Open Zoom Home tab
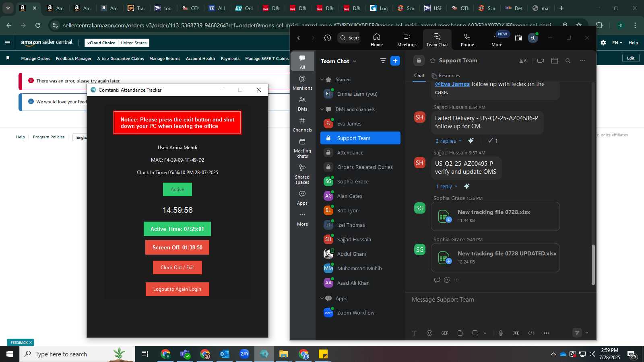This screenshot has height=362, width=644. point(376,40)
